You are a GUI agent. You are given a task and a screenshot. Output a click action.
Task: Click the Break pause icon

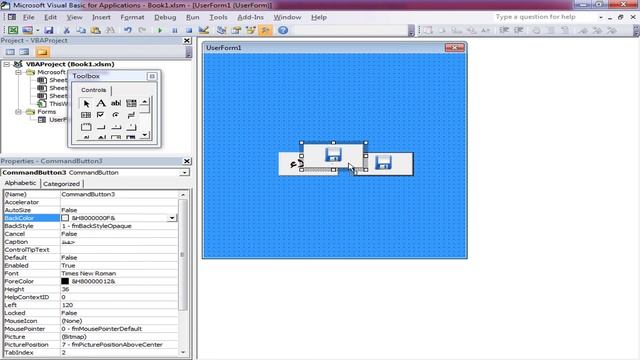(x=175, y=30)
